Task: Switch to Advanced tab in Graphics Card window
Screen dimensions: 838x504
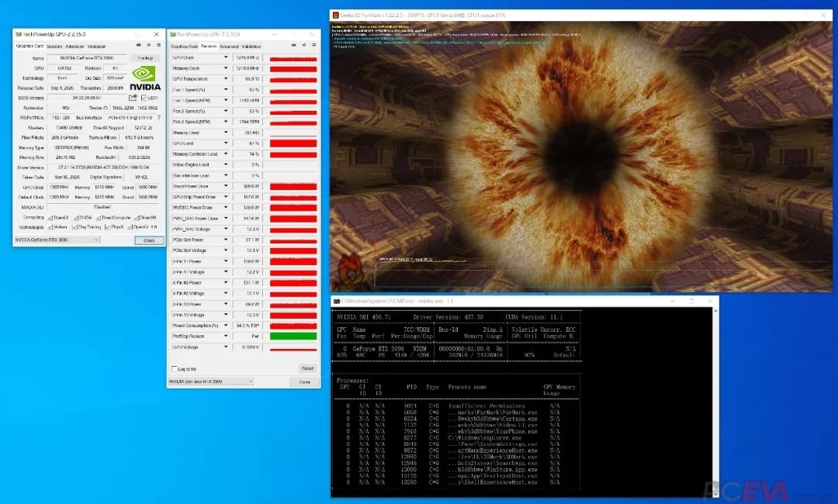Action: pos(74,47)
